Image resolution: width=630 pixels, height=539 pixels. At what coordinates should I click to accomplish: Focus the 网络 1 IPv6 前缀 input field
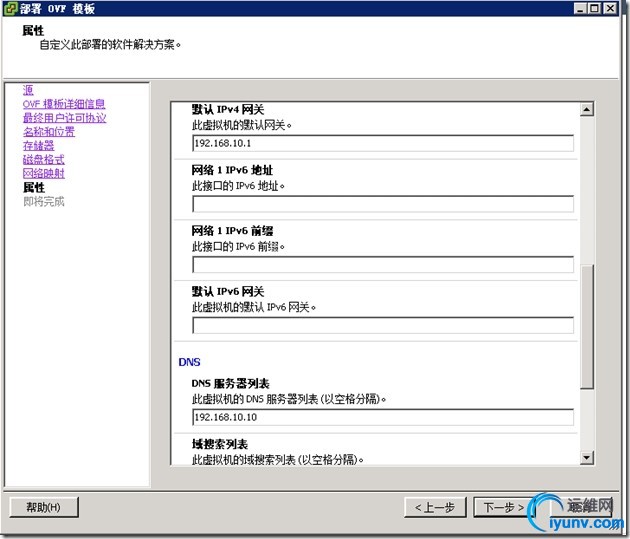[x=383, y=265]
